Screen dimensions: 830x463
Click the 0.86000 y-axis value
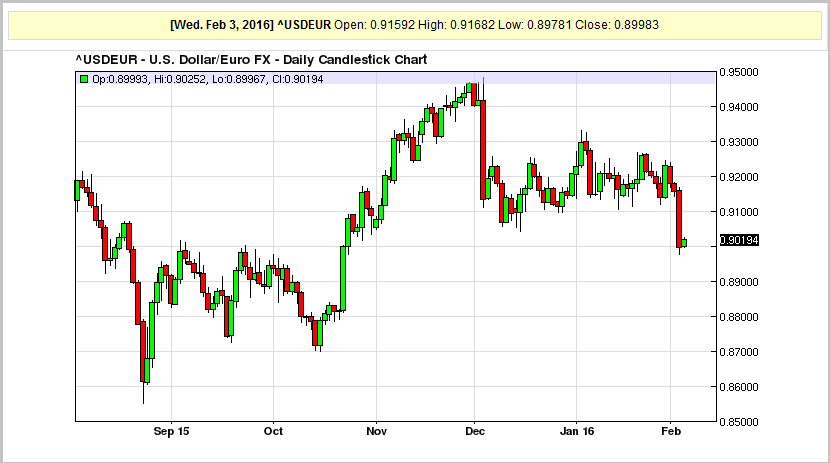click(x=739, y=387)
